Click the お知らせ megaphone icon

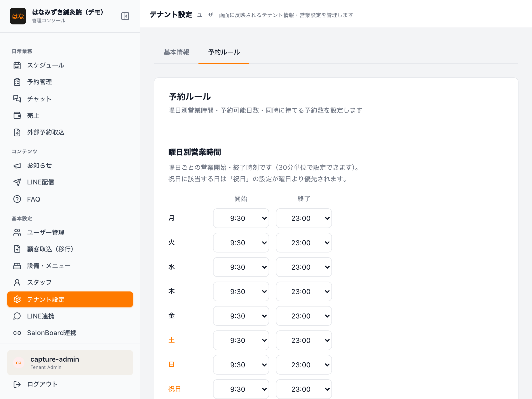click(x=17, y=166)
